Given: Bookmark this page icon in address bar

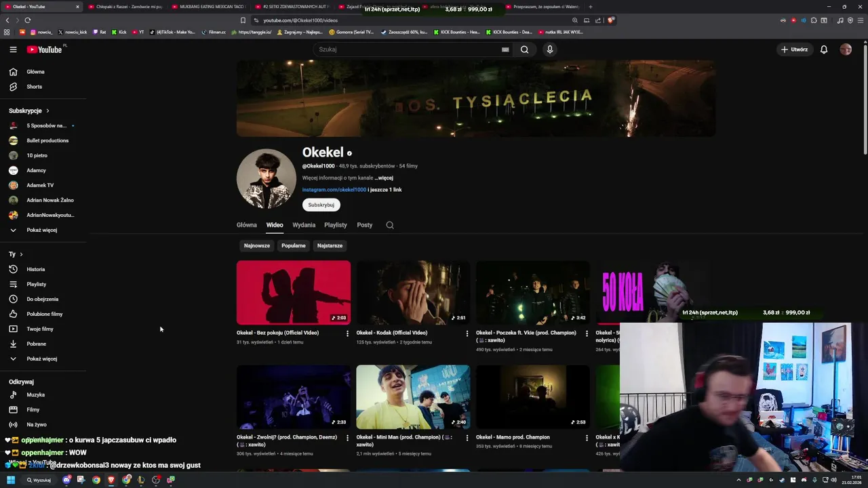Looking at the screenshot, I should (243, 20).
